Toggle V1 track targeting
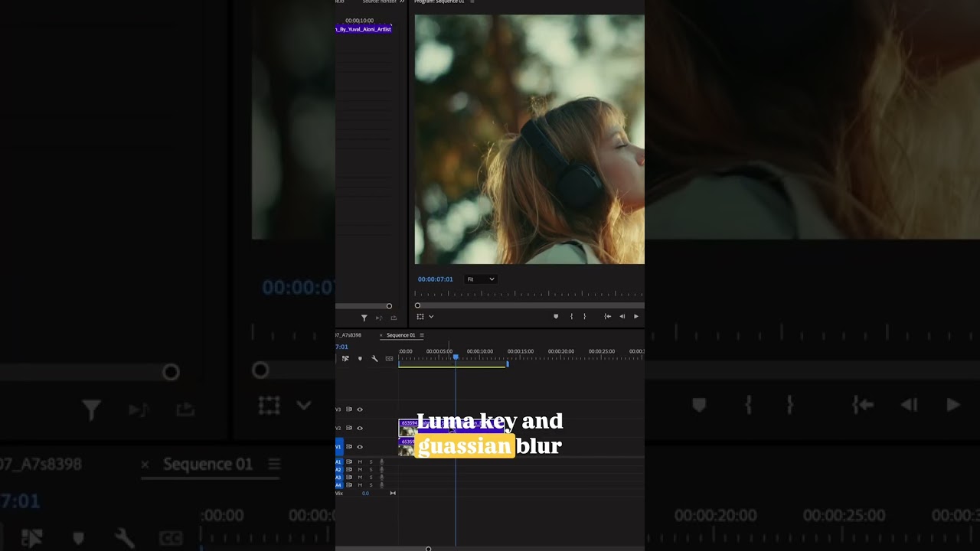Viewport: 980px width, 551px height. [x=339, y=446]
